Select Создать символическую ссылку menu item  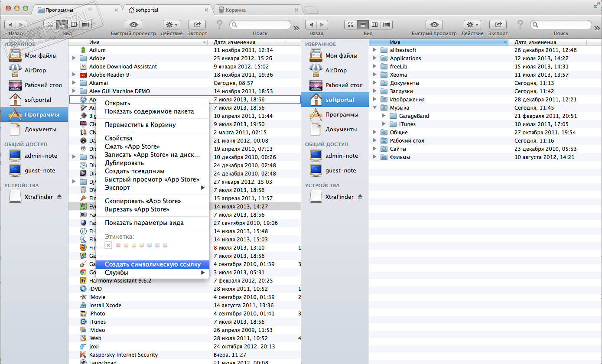pos(152,264)
